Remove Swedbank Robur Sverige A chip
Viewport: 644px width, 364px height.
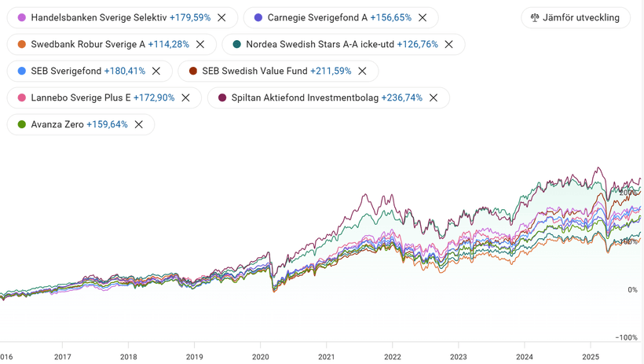[200, 44]
